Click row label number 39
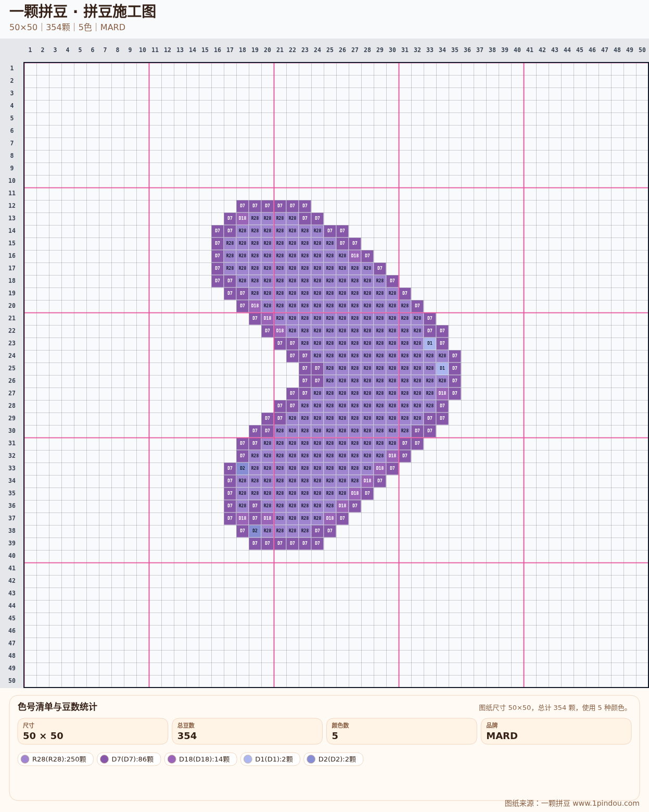The width and height of the screenshot is (649, 812). (12, 543)
